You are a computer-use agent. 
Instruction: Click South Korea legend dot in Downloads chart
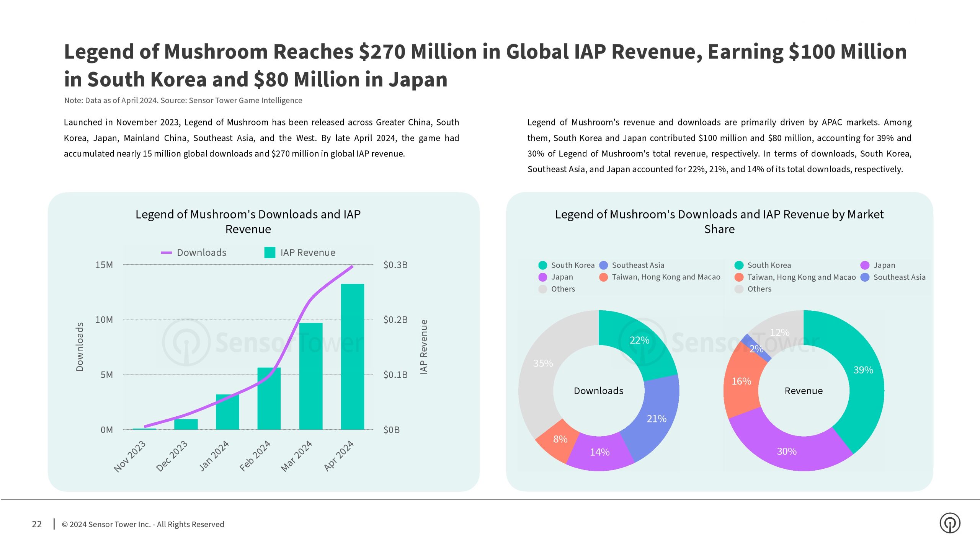coord(542,265)
